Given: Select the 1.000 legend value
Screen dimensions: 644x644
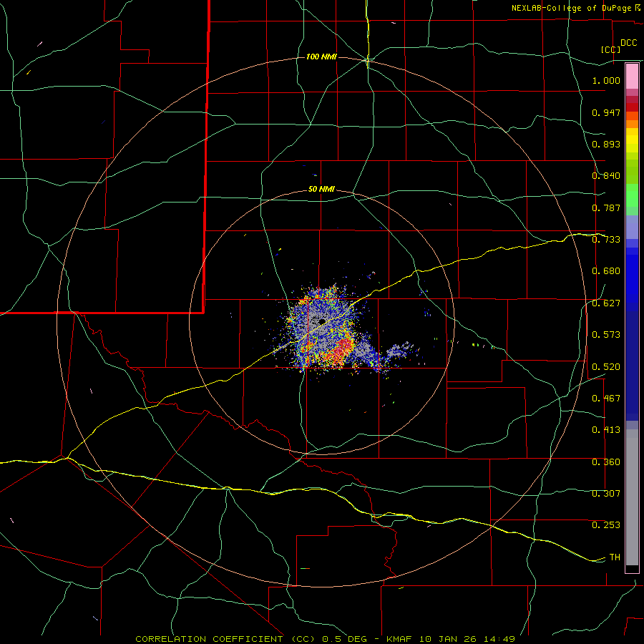Looking at the screenshot, I should point(606,80).
